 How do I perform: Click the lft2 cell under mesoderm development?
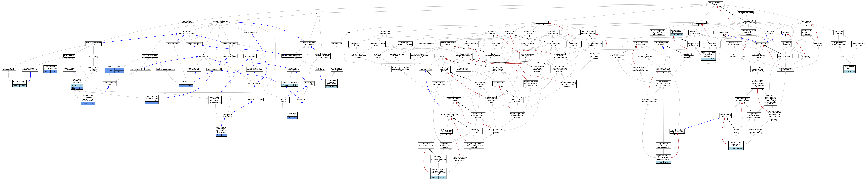pos(119,72)
